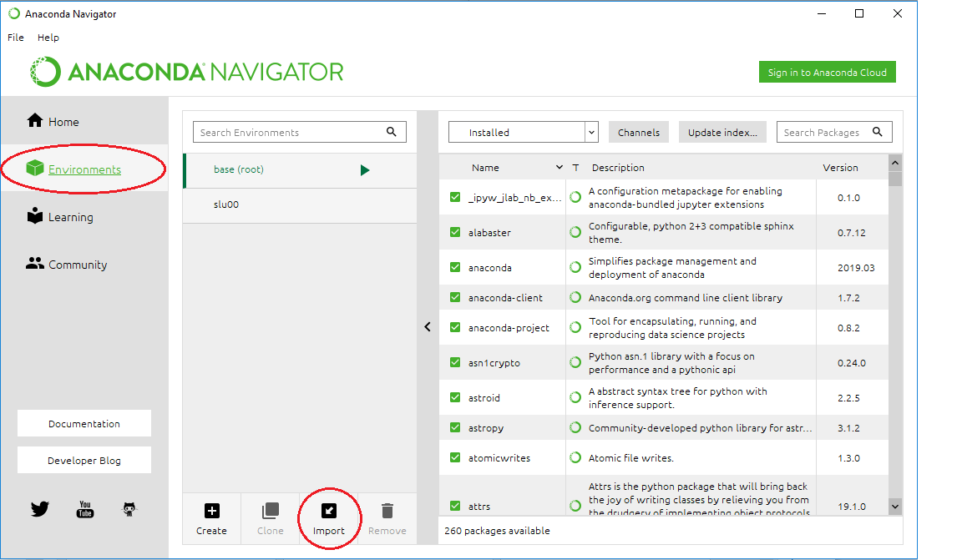Toggle the attrs checkbox
Viewport: 962px width, 560px height.
455,506
